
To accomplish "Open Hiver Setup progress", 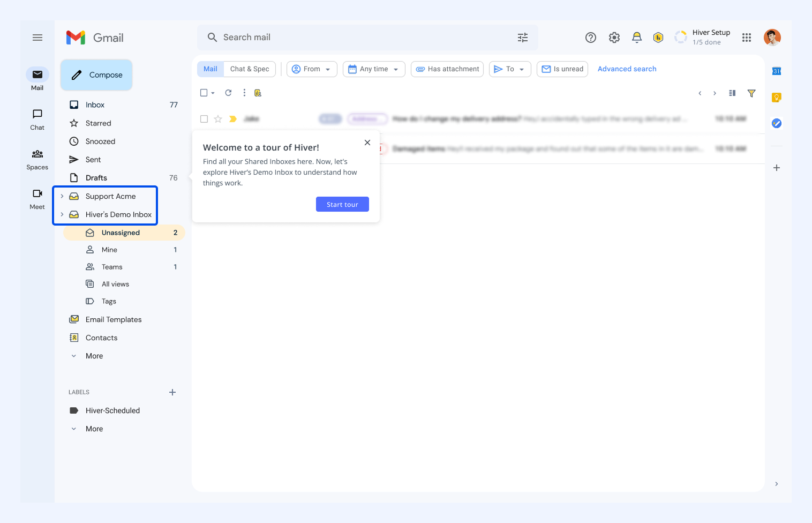I will pyautogui.click(x=703, y=38).
